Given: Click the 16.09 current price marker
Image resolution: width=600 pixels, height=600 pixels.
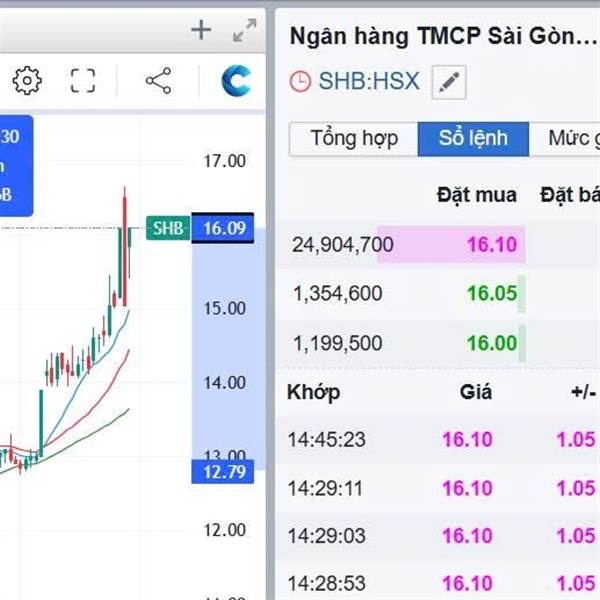Looking at the screenshot, I should [x=223, y=228].
